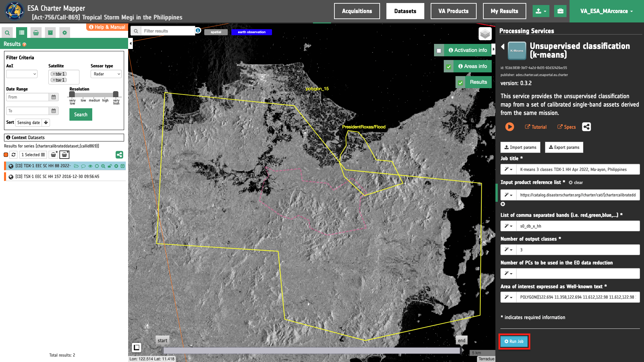Open the Tutorial link
The image size is (644, 362).
click(536, 127)
